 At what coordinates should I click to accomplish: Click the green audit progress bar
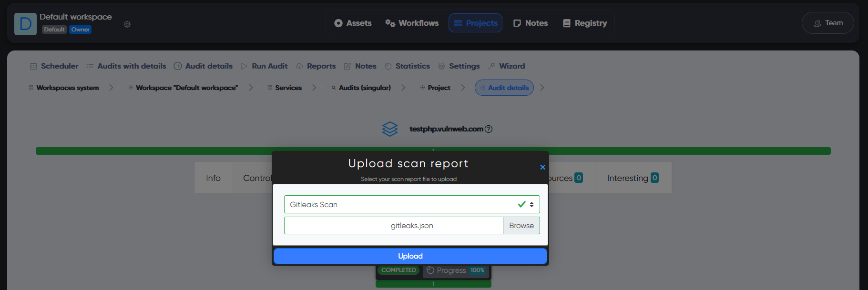pyautogui.click(x=153, y=151)
